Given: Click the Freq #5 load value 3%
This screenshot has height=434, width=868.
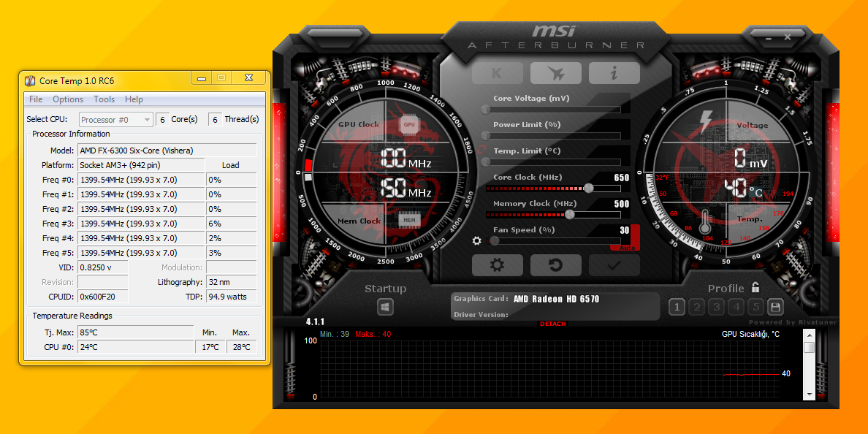Looking at the screenshot, I should 232,252.
